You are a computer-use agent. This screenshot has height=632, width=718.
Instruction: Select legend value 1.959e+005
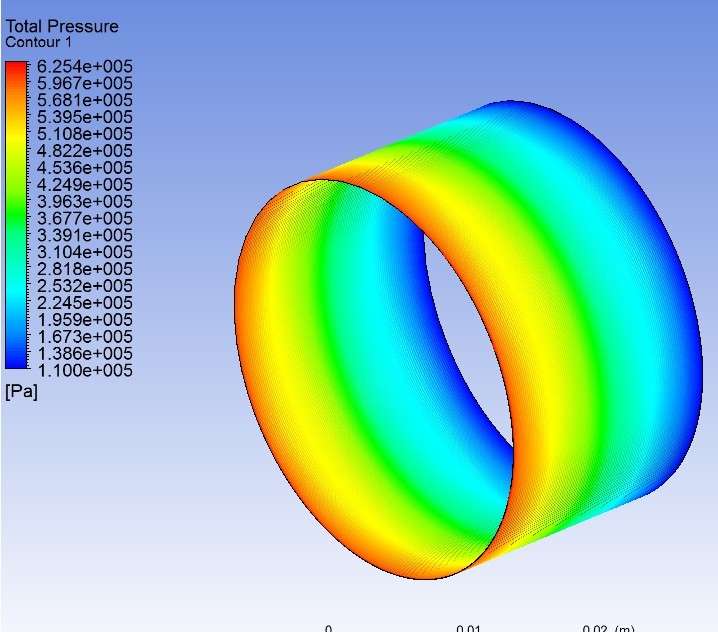85,320
